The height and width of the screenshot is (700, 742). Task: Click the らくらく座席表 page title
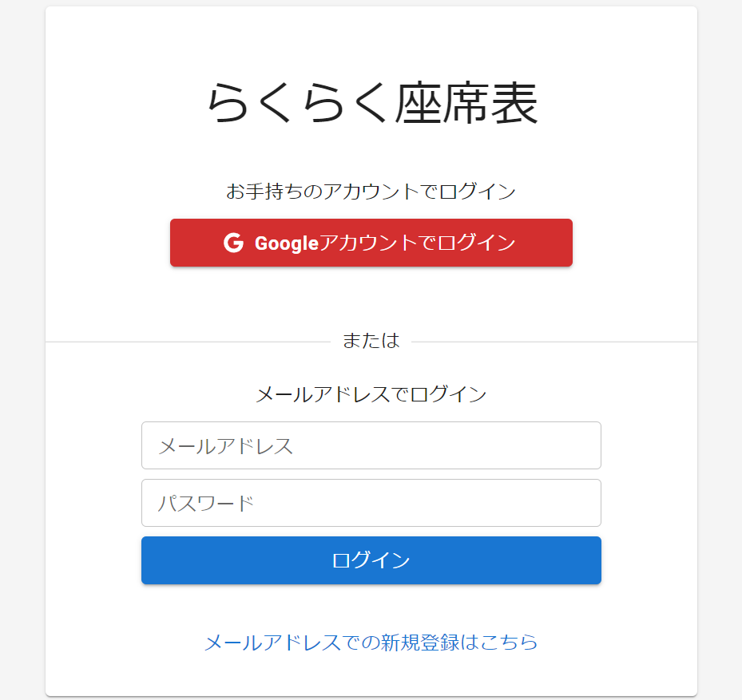(372, 103)
